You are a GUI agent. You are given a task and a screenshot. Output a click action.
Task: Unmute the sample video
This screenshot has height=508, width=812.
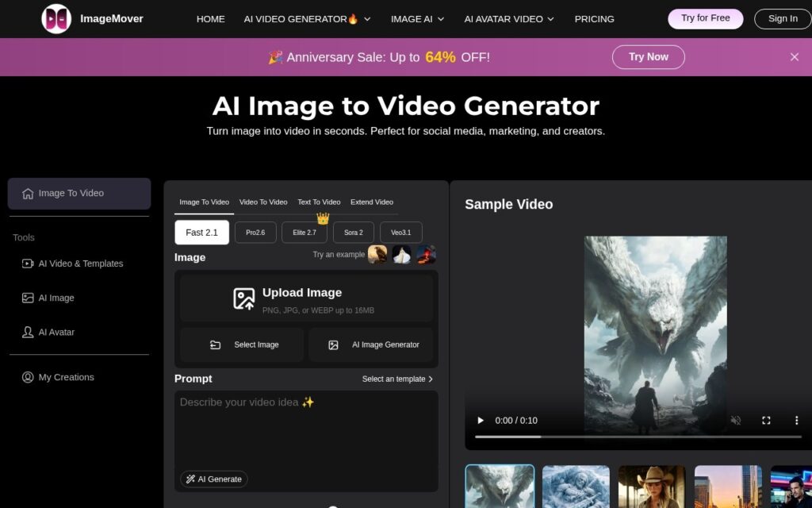pos(735,421)
